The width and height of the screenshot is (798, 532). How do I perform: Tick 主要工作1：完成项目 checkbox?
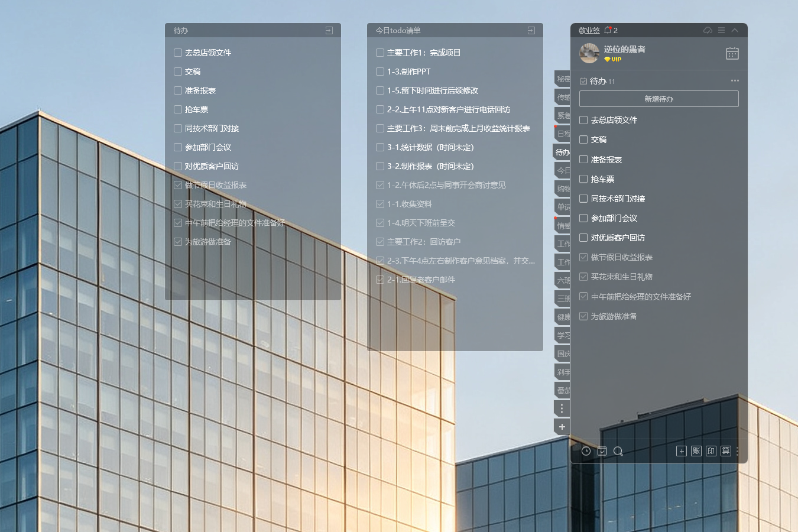(x=380, y=53)
